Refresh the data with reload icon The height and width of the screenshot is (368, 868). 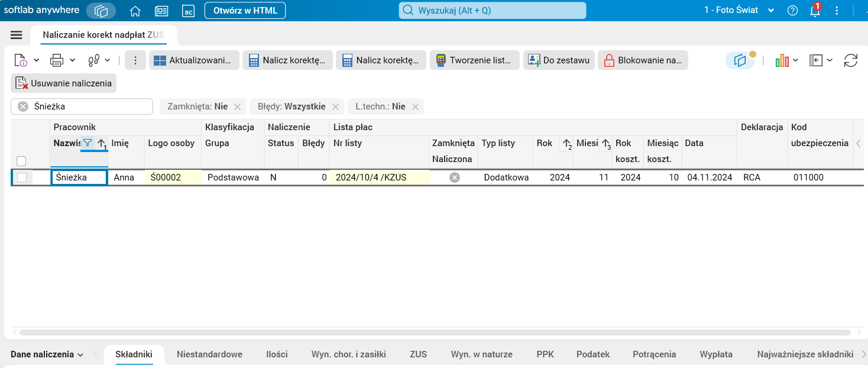coord(851,60)
